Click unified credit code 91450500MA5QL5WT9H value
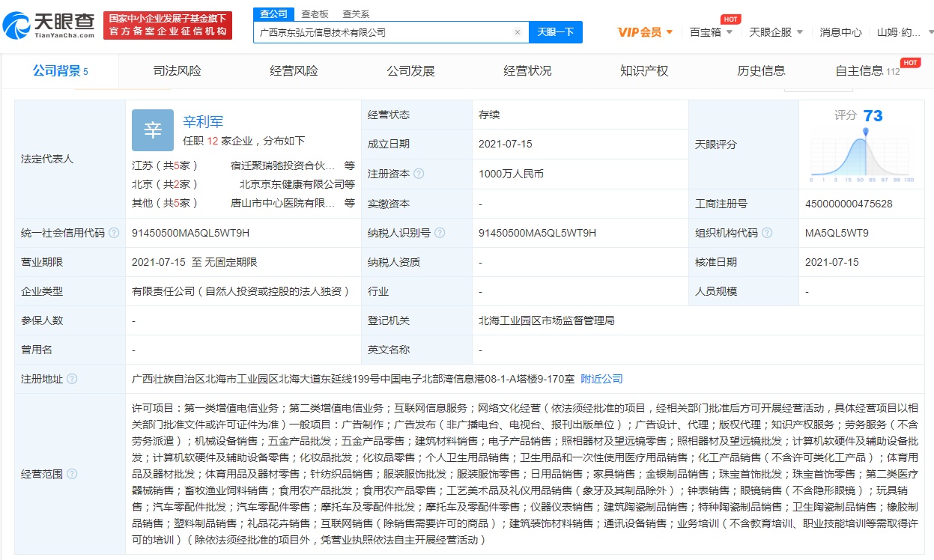The image size is (934, 560). pyautogui.click(x=190, y=233)
